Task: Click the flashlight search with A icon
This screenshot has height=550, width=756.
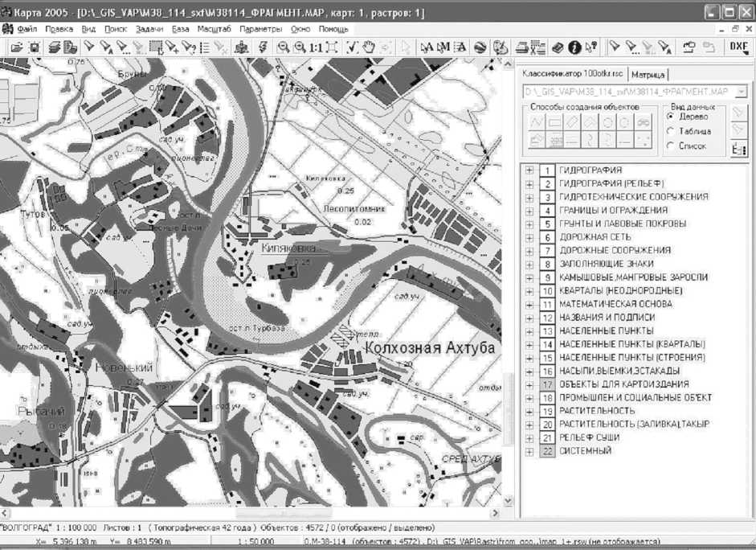Action: (105, 47)
